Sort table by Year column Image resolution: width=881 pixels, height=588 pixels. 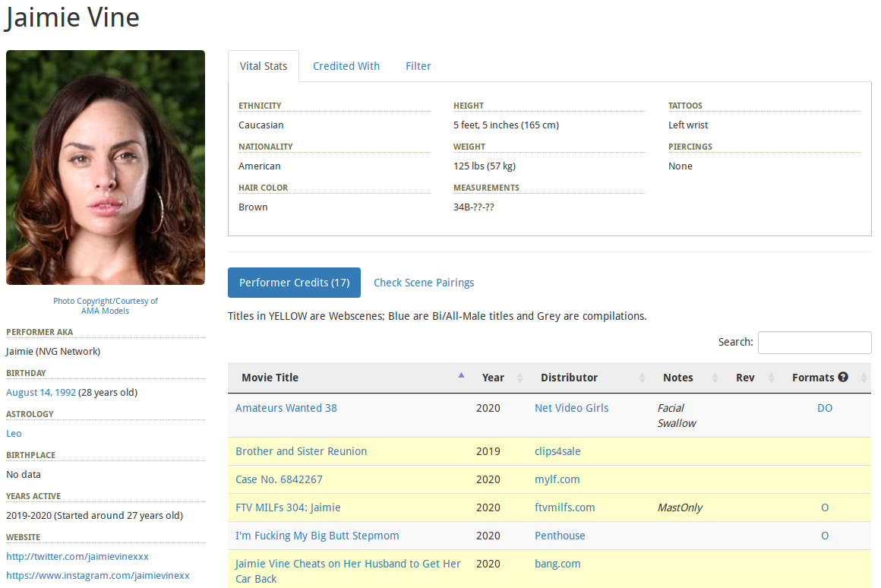[x=499, y=378]
